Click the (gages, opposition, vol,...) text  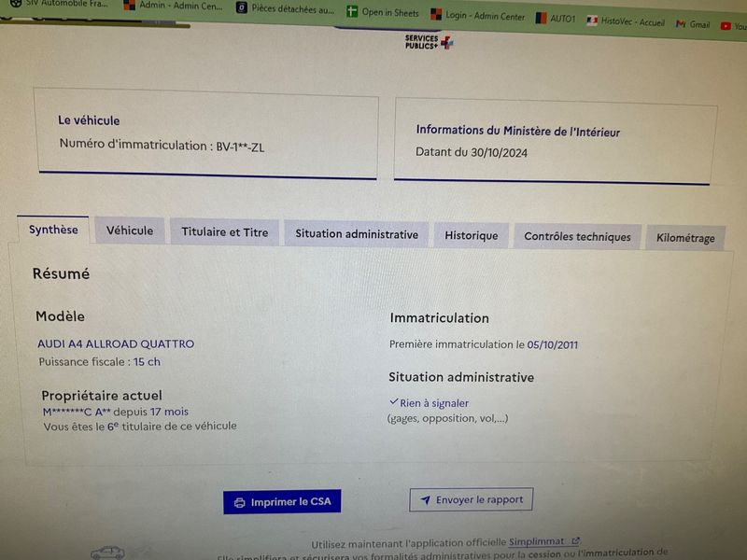click(x=448, y=418)
